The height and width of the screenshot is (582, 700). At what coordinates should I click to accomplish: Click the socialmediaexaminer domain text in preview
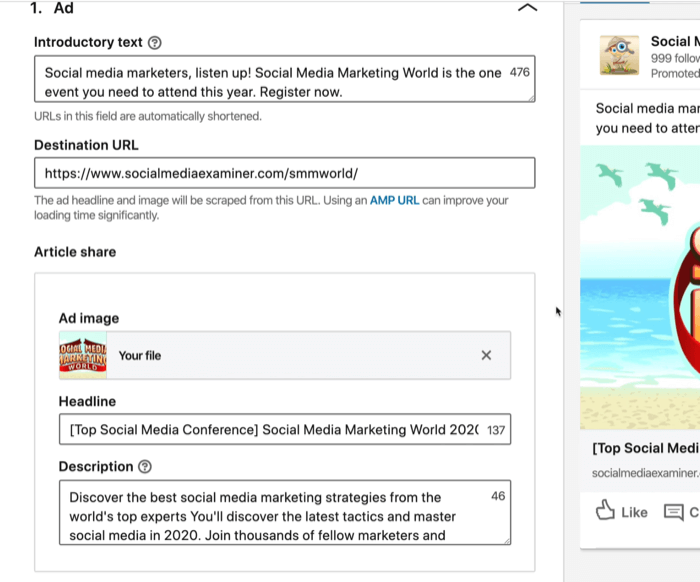pyautogui.click(x=646, y=473)
